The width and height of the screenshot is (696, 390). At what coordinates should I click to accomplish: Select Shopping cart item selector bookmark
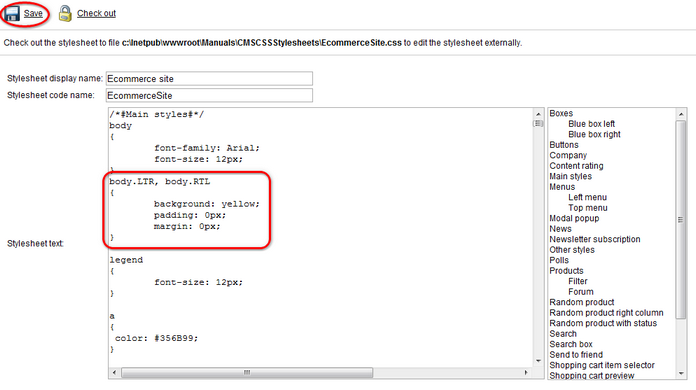[602, 365]
